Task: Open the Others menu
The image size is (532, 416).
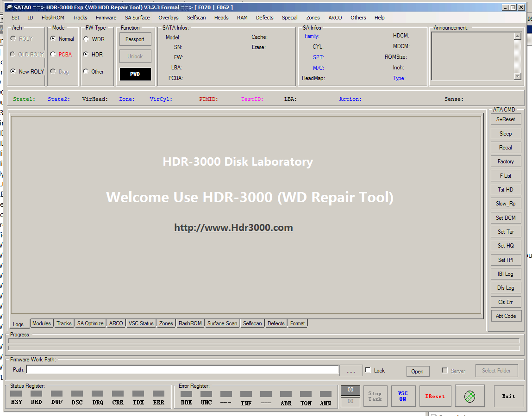Action: click(x=358, y=18)
